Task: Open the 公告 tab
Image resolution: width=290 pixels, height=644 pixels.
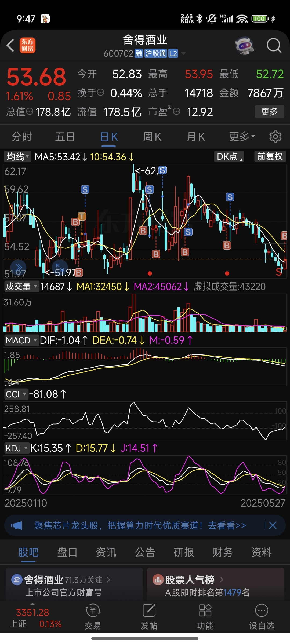Action: 145,552
